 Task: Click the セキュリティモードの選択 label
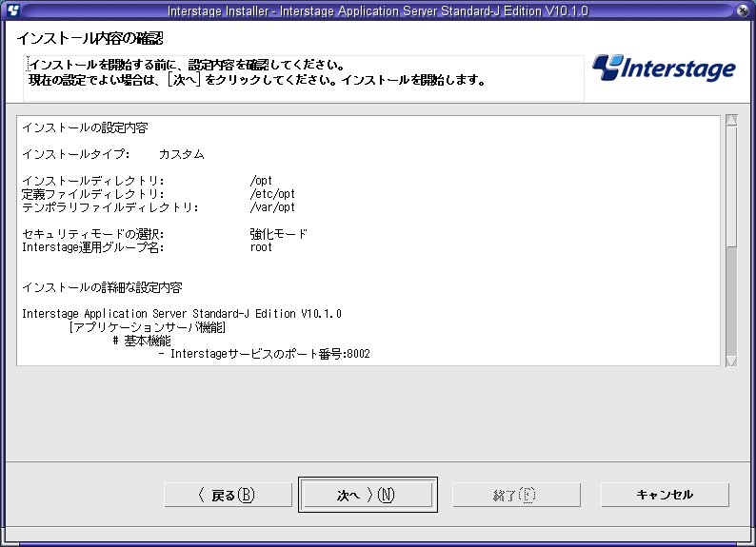pyautogui.click(x=93, y=234)
